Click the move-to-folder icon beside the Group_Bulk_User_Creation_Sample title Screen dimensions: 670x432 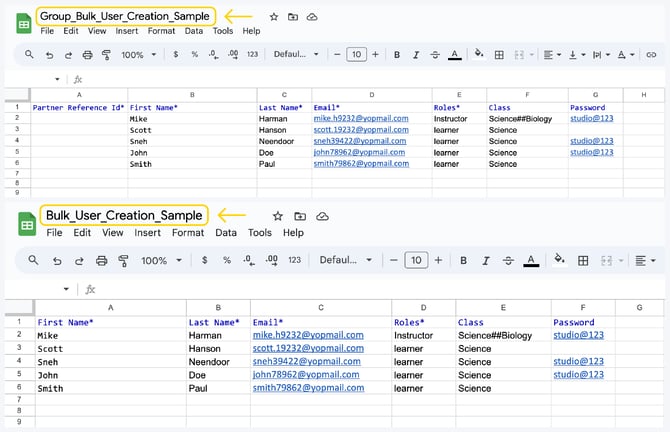pyautogui.click(x=293, y=17)
